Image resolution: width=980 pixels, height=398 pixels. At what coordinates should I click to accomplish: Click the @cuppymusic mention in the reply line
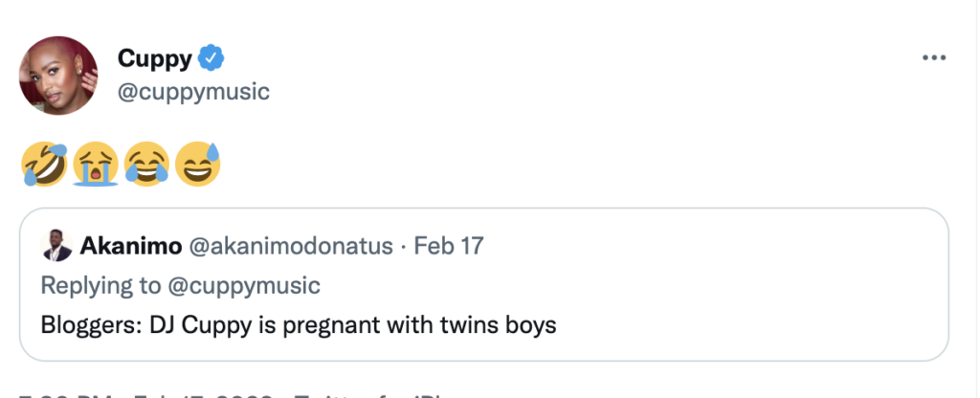tap(247, 285)
